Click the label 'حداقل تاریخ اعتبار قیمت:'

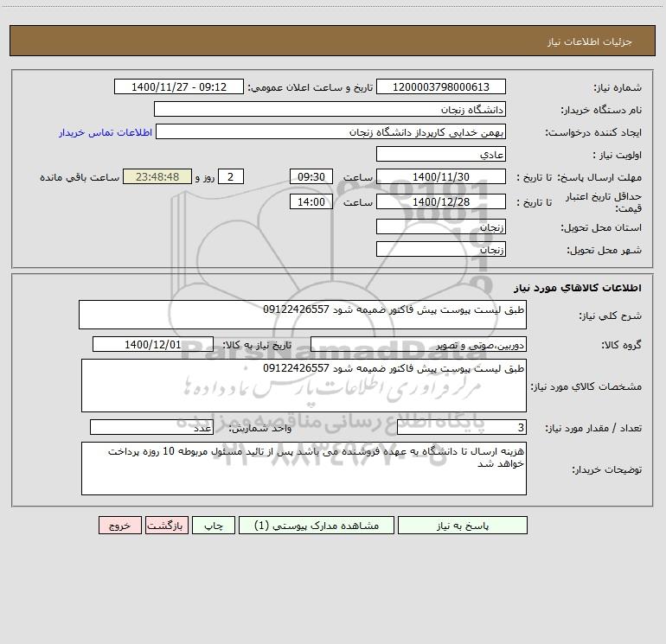click(x=604, y=202)
